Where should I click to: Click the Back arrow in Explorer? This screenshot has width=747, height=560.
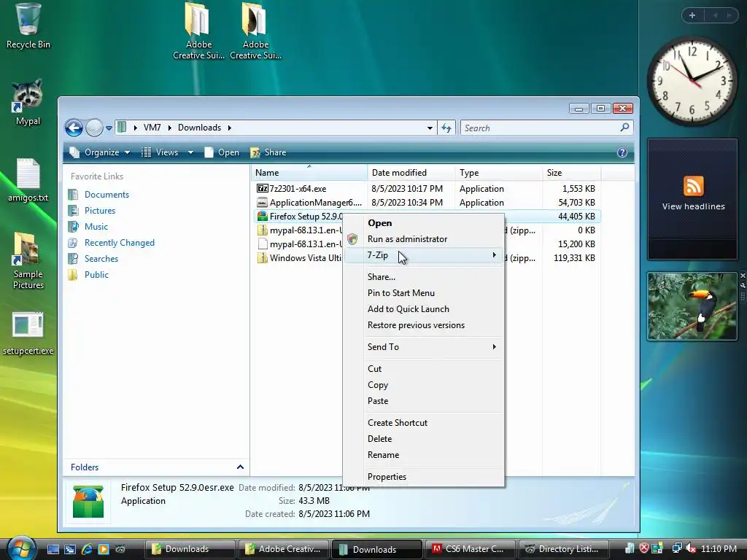pyautogui.click(x=74, y=128)
